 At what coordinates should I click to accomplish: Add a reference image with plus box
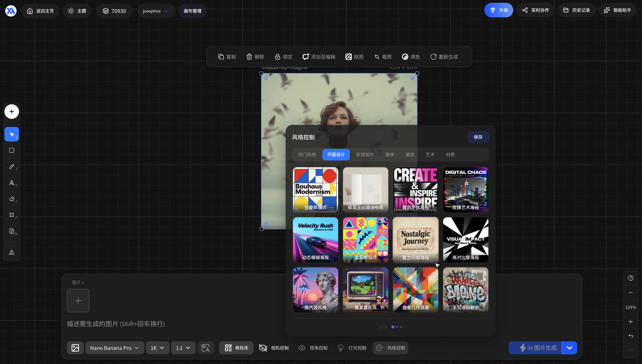78,300
